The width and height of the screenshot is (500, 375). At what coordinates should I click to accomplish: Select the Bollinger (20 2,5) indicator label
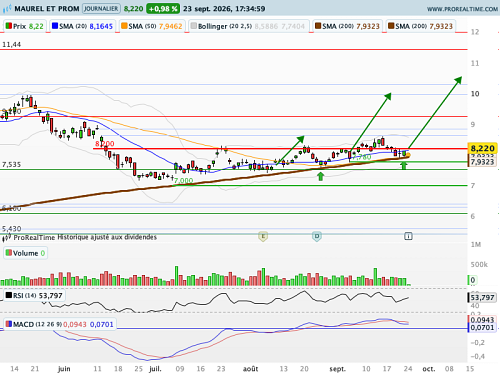click(x=249, y=26)
